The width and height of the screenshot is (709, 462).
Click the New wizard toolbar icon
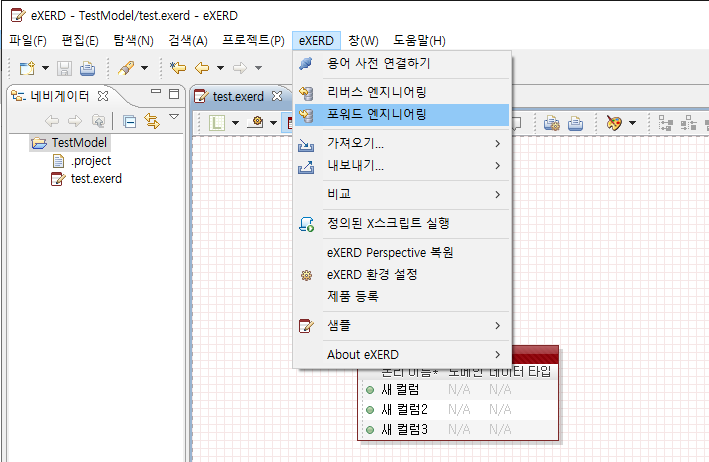[27, 68]
